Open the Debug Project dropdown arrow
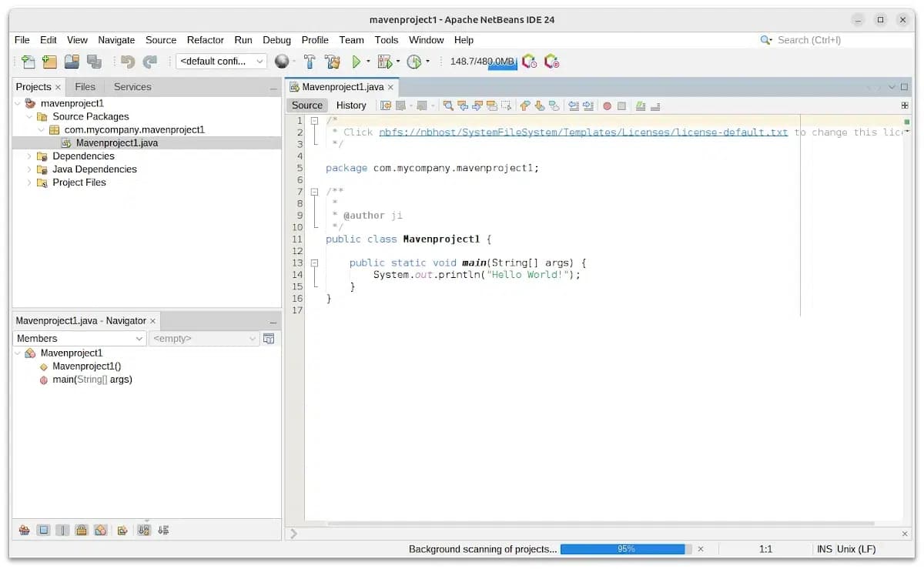 pyautogui.click(x=398, y=62)
